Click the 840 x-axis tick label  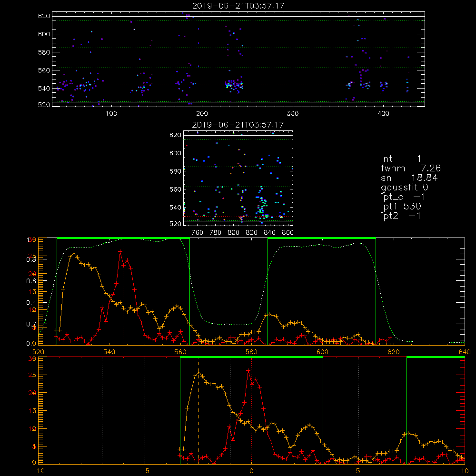click(269, 233)
